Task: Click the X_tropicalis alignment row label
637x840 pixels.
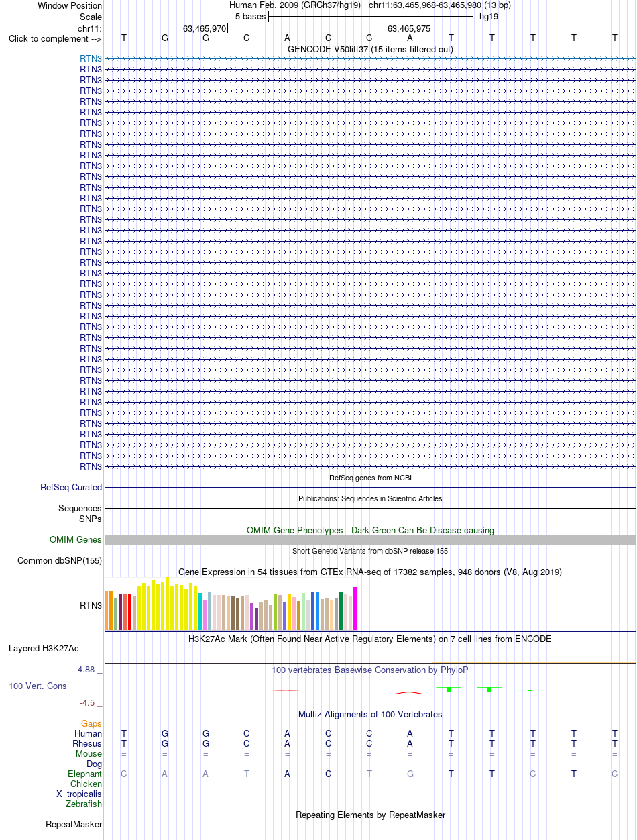Action: [79, 794]
